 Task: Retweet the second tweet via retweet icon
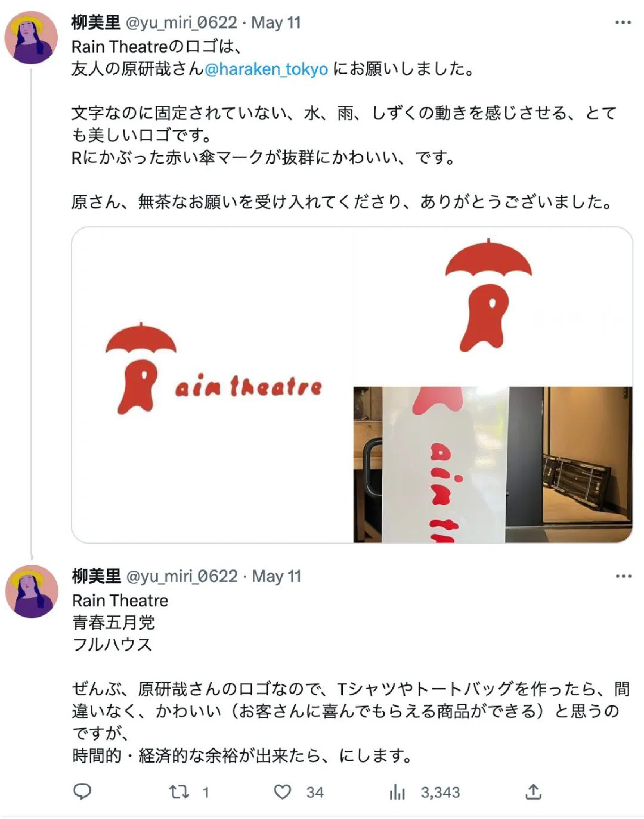tap(179, 792)
